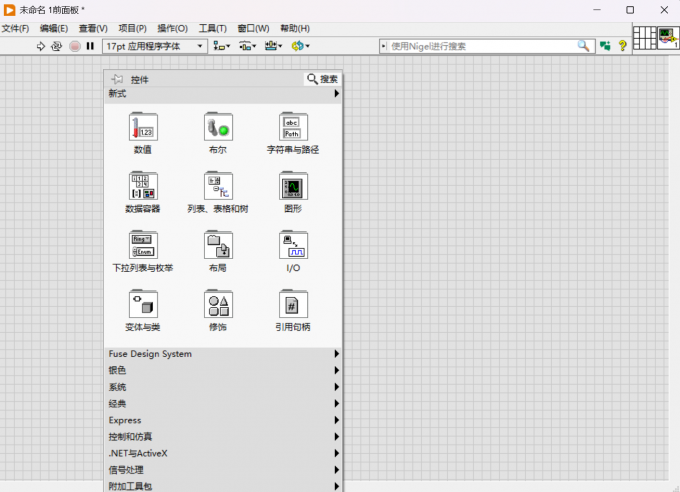
Task: Expand the 经典 palette category
Action: [223, 403]
